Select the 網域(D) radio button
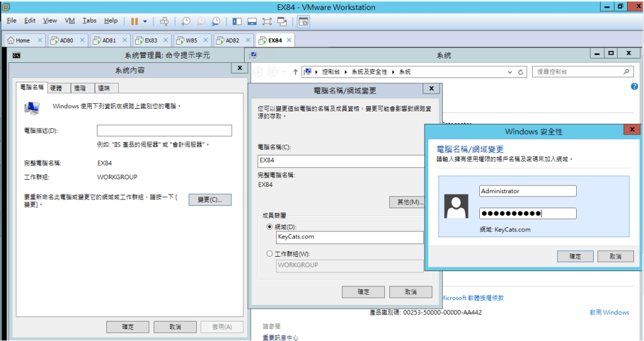Viewport: 644px width, 341px height. (270, 226)
